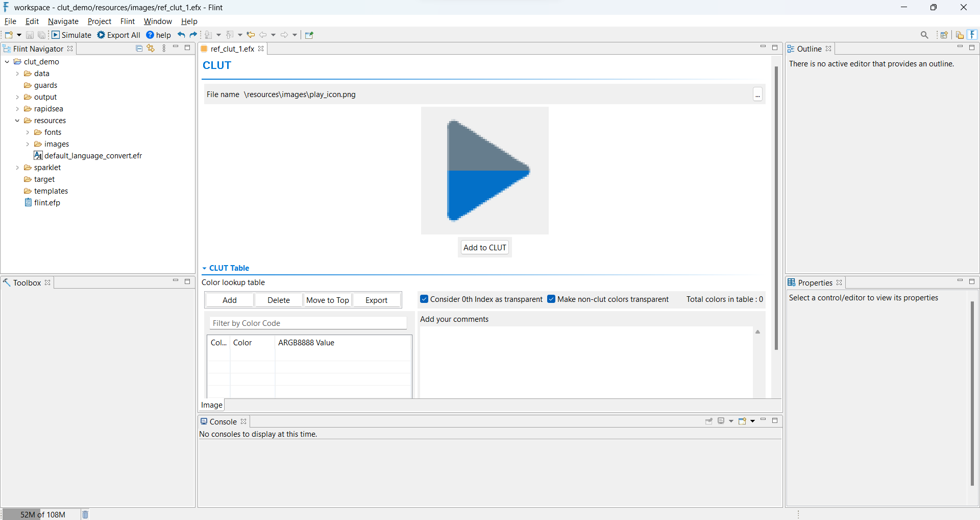Click the Simulate toolbar button
Image resolution: width=980 pixels, height=520 pixels.
coord(71,35)
